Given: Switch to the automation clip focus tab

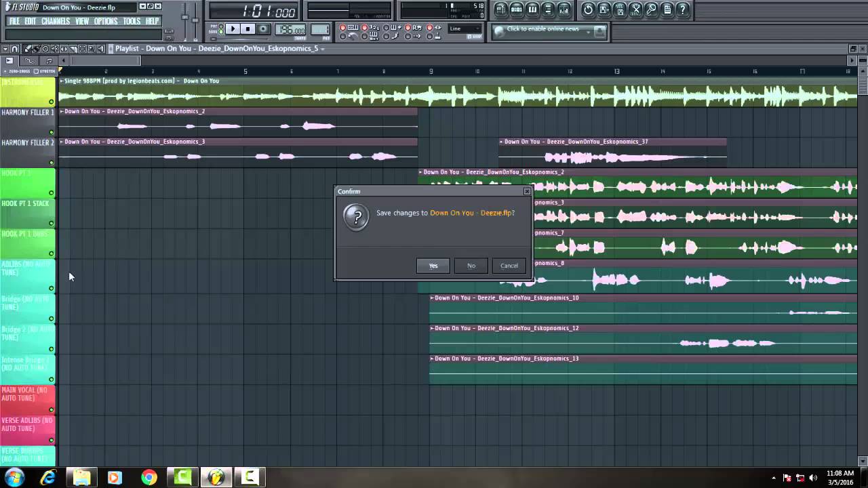Looking at the screenshot, I should (29, 61).
